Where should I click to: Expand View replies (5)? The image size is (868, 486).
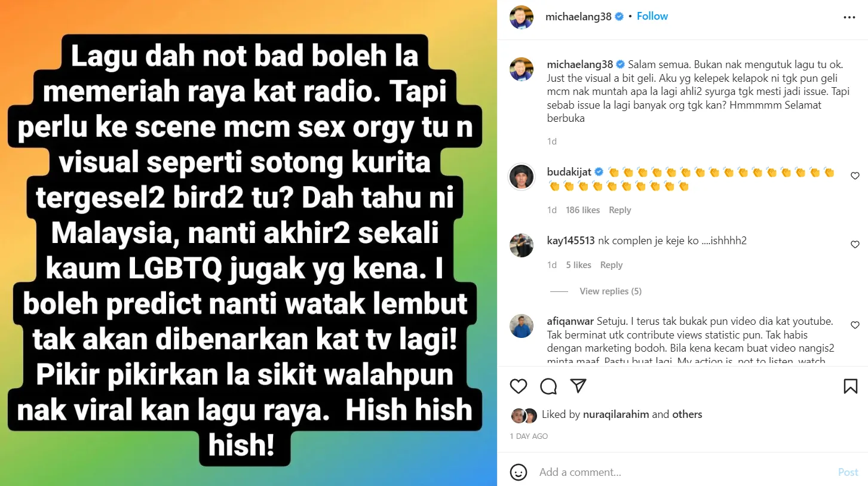[611, 291]
